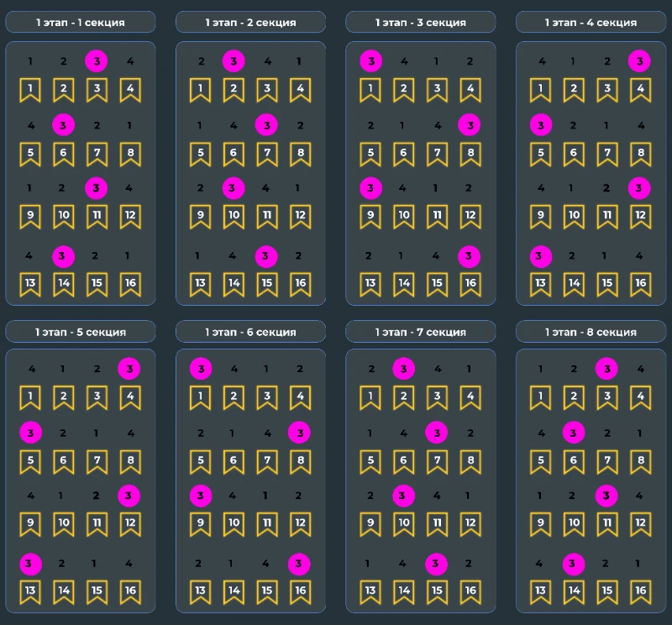Choose bookmark 1 in section 4

click(x=540, y=90)
